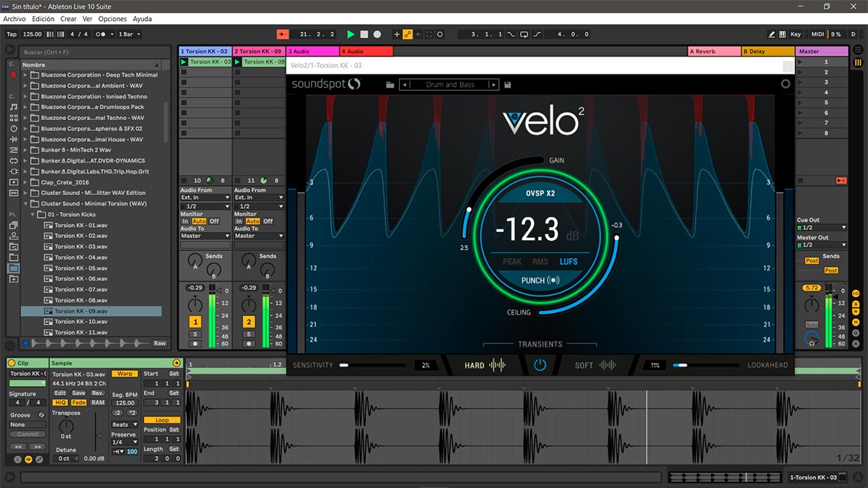Open track 2 Audio From Ext. In dropdown
This screenshot has width=868, height=488.
258,197
